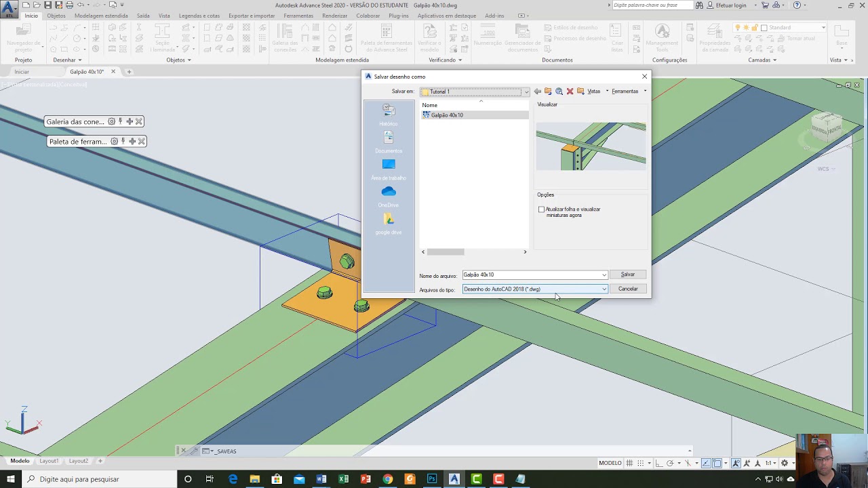Delete selected file with red X icon
Image resolution: width=868 pixels, height=488 pixels.
pyautogui.click(x=570, y=91)
